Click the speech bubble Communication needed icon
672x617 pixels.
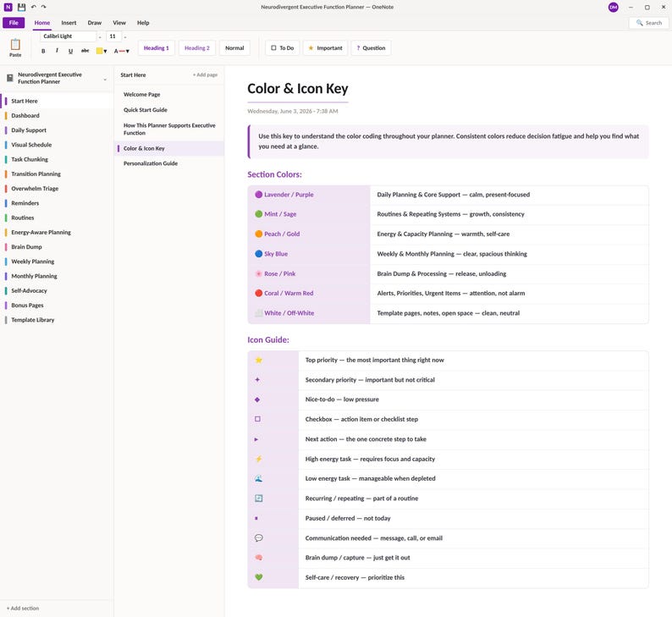[x=258, y=538]
